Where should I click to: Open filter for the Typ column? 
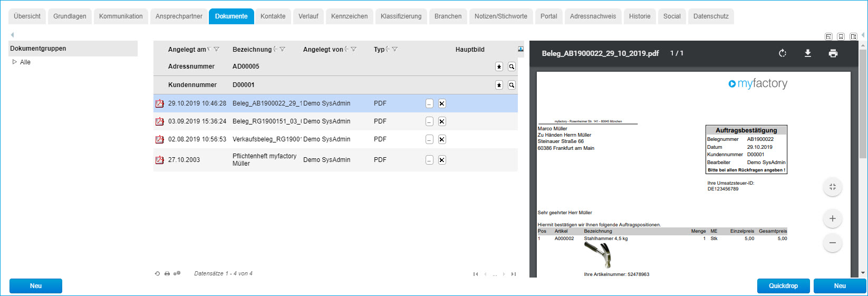(394, 50)
